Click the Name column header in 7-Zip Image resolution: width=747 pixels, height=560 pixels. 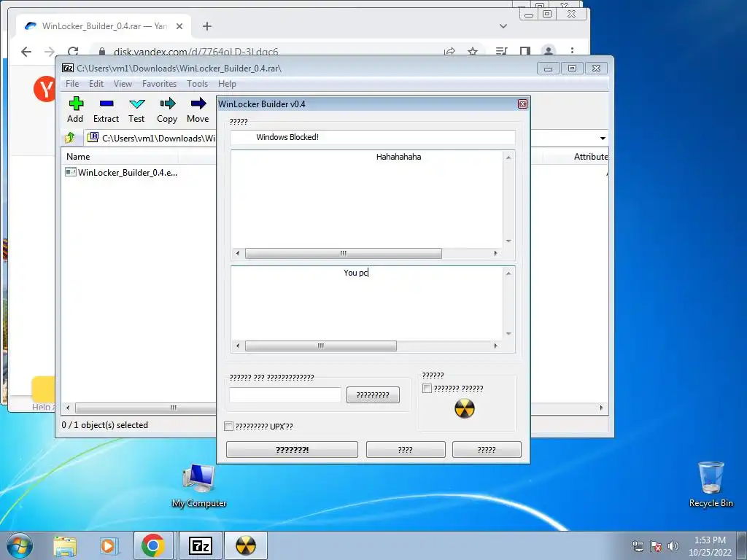tap(120, 157)
